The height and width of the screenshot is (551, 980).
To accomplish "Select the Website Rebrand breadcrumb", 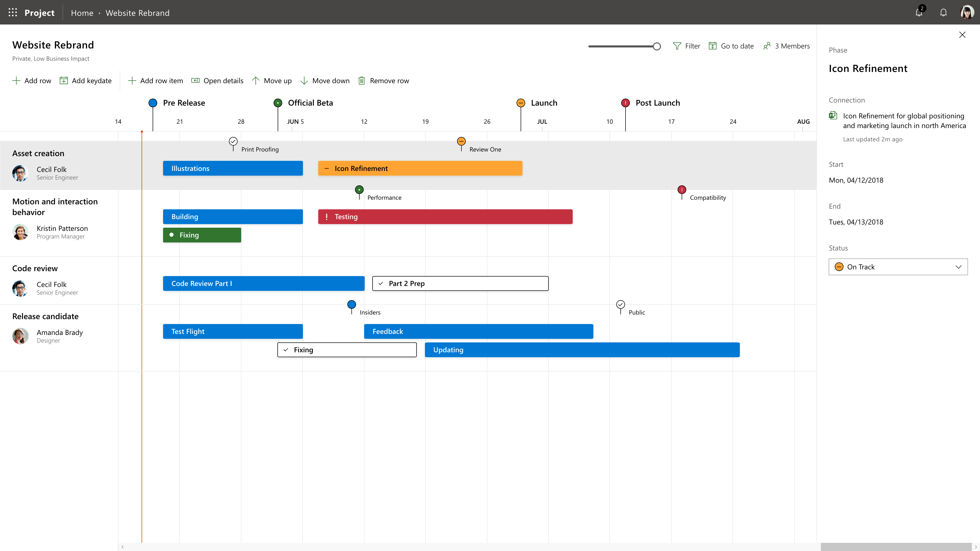I will 137,12.
